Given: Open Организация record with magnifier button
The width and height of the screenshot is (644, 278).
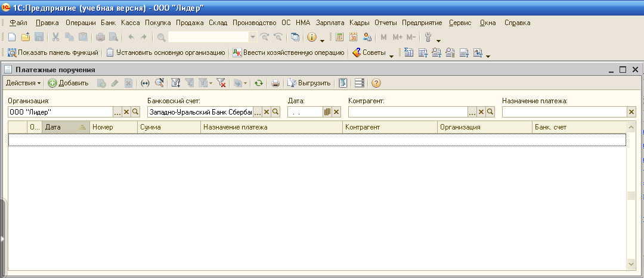Looking at the screenshot, I should coord(135,112).
